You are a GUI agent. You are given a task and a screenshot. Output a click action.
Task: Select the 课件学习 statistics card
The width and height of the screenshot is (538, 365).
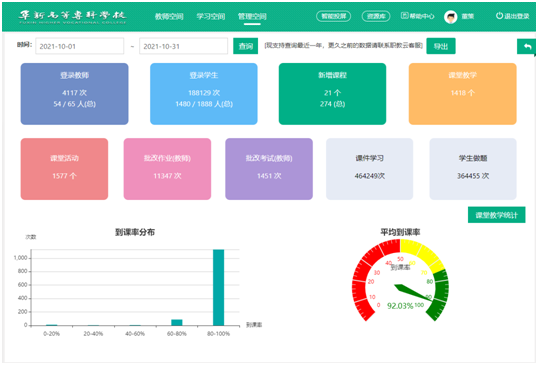coord(370,169)
